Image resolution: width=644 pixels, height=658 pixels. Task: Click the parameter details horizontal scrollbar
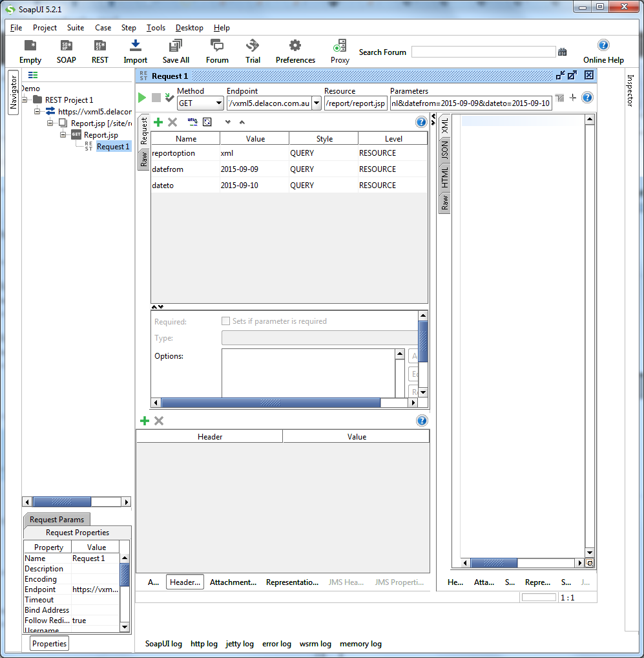click(271, 403)
